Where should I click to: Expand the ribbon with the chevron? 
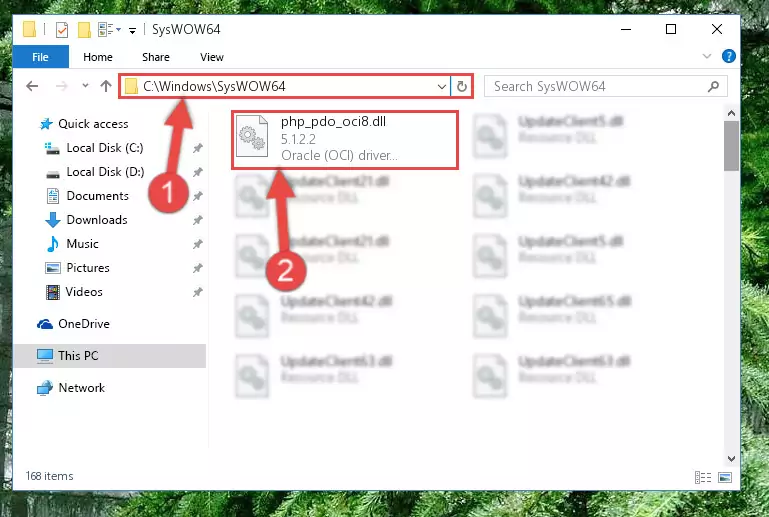pyautogui.click(x=707, y=56)
